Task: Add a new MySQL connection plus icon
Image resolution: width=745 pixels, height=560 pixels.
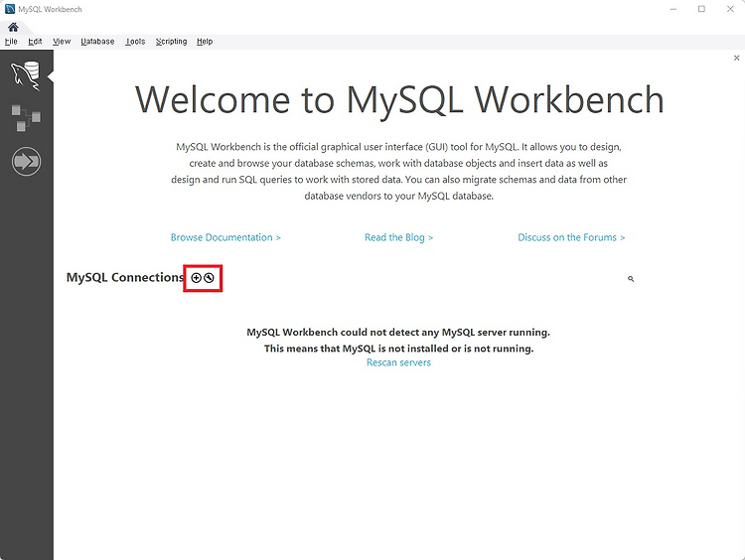Action: click(x=197, y=278)
